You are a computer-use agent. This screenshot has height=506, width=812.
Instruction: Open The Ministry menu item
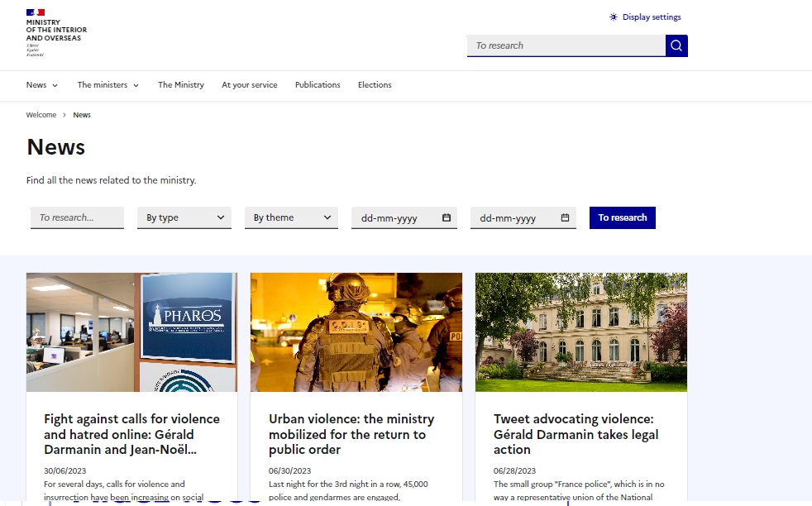[181, 85]
